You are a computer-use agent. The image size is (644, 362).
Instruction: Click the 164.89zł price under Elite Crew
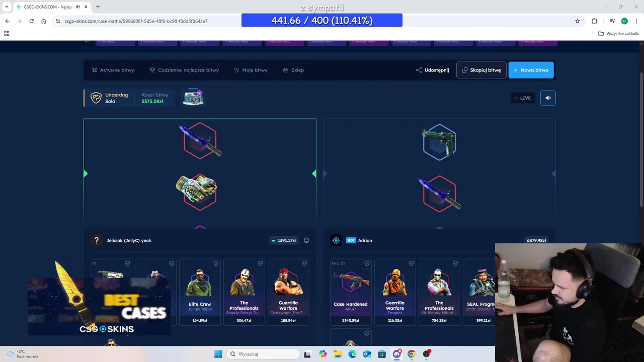[200, 320]
